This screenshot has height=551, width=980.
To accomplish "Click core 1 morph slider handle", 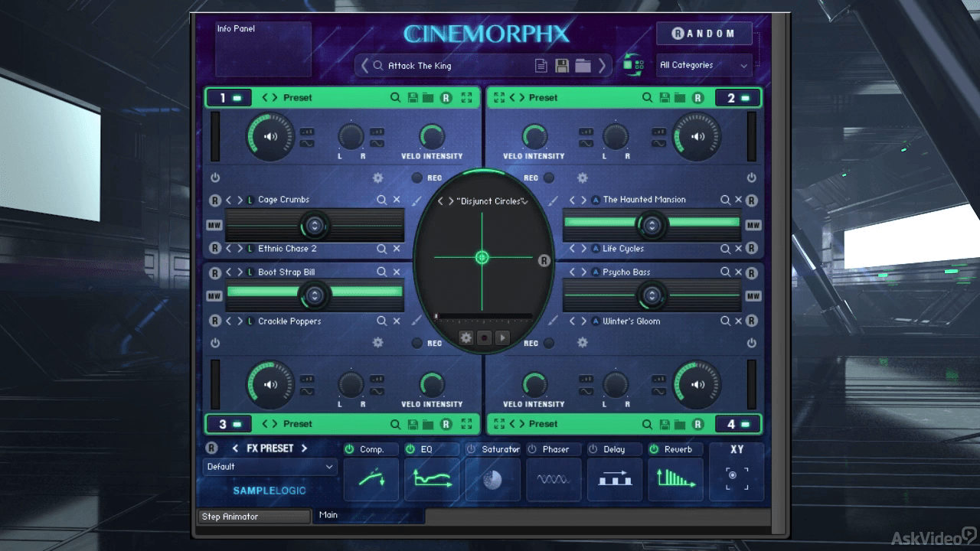I will point(314,226).
